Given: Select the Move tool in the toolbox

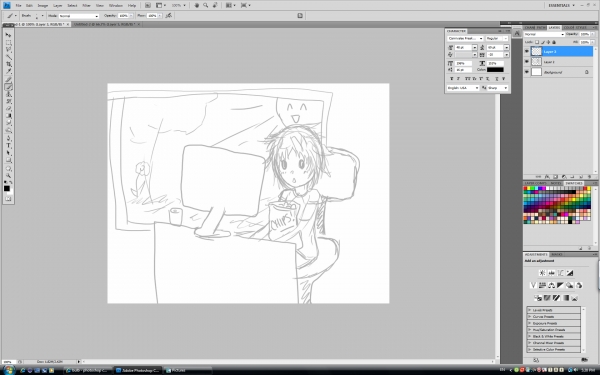Looking at the screenshot, I should (x=8, y=35).
